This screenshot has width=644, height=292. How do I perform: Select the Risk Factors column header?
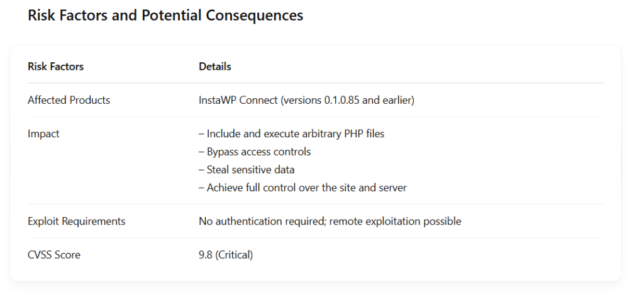tap(55, 67)
